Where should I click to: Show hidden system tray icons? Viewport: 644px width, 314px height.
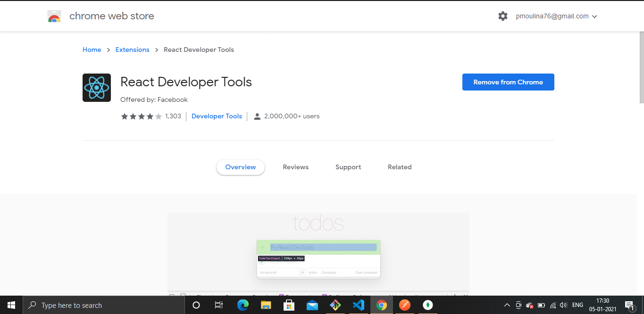(x=507, y=305)
